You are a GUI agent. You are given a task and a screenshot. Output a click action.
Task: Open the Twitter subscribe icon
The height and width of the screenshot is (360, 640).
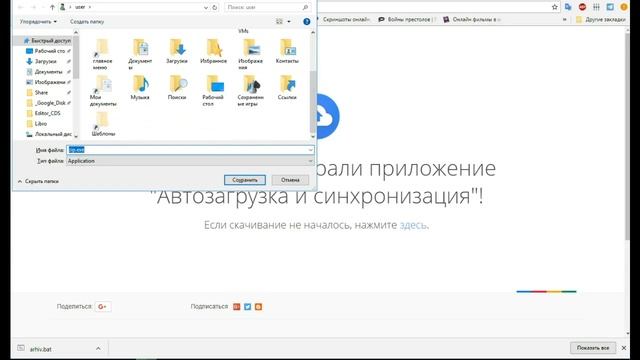click(247, 307)
